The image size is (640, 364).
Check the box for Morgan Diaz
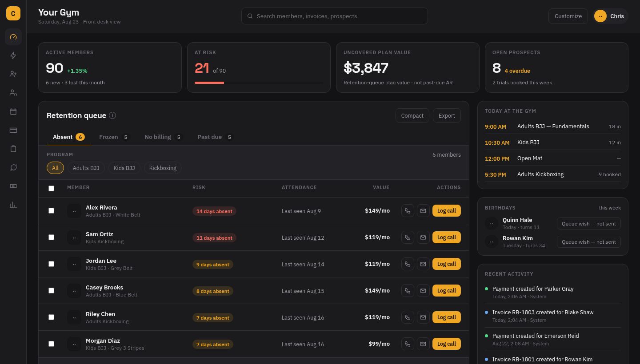[x=51, y=344]
